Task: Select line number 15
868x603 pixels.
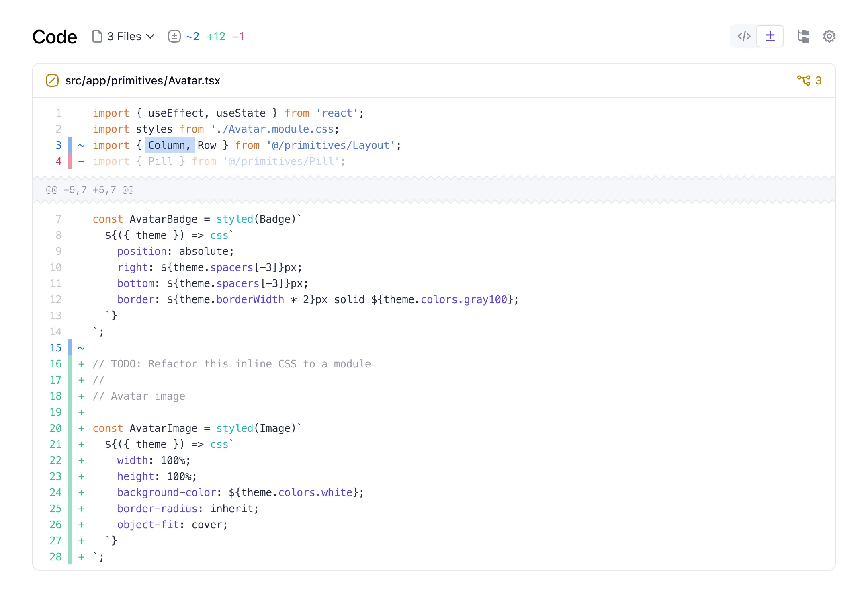Action: [x=55, y=348]
